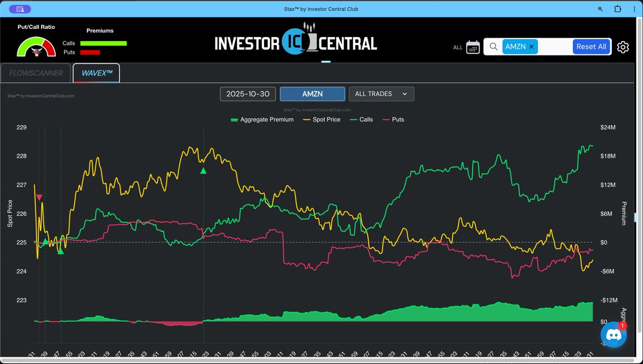Click the red Puts premium bar
This screenshot has height=364, width=643.
click(90, 52)
